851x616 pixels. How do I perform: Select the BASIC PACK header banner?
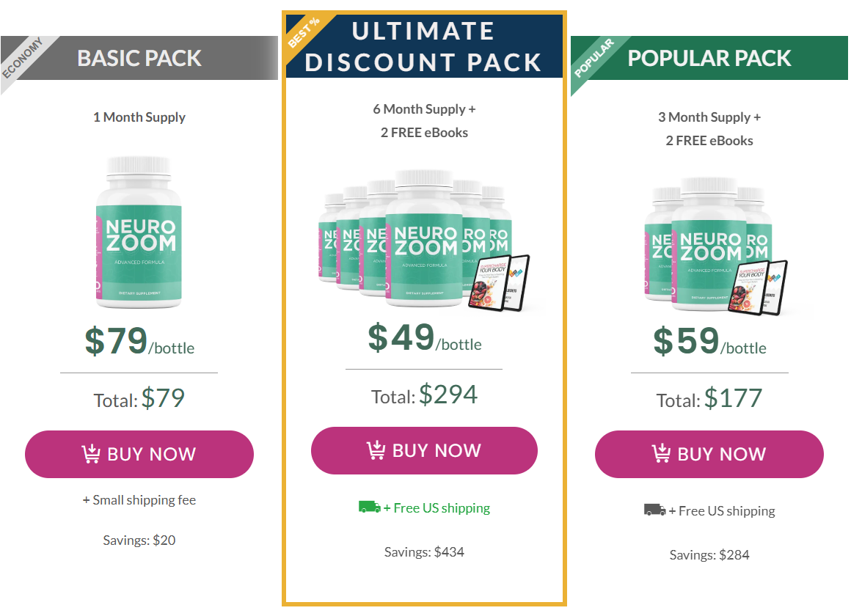pyautogui.click(x=139, y=58)
